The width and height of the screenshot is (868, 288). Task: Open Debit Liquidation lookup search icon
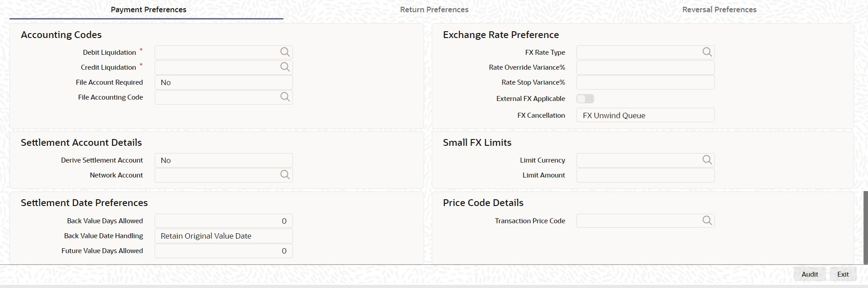click(x=285, y=52)
